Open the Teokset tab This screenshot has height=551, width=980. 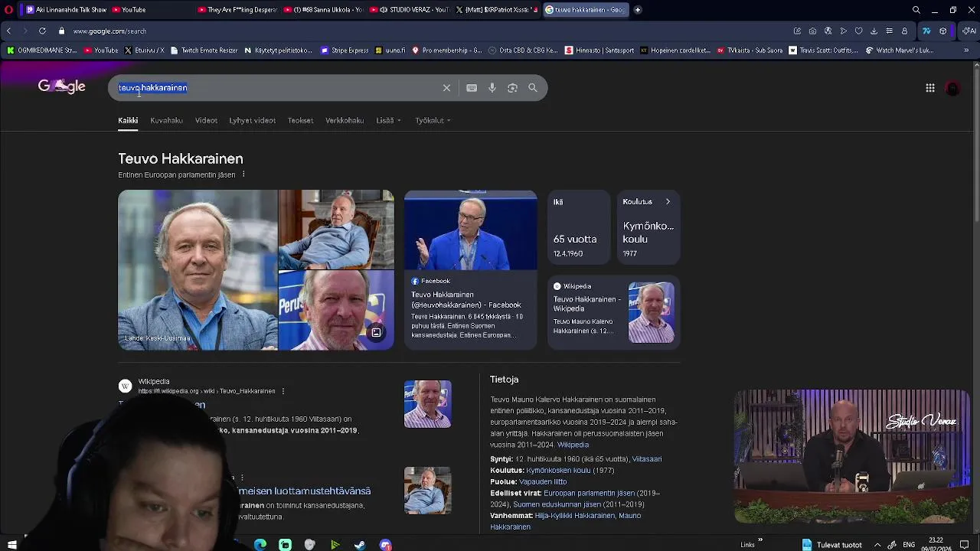(300, 120)
